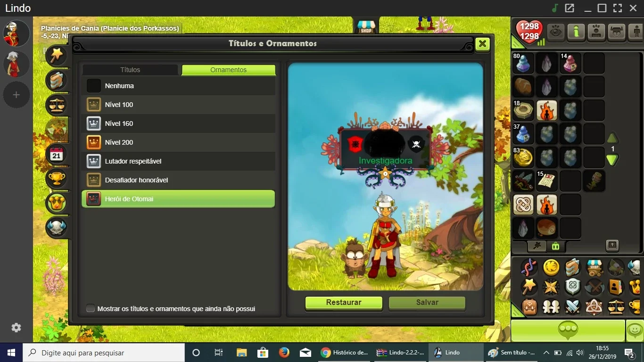Switch to the grey-haired character avatar
This screenshot has width=644, height=362.
[17, 64]
